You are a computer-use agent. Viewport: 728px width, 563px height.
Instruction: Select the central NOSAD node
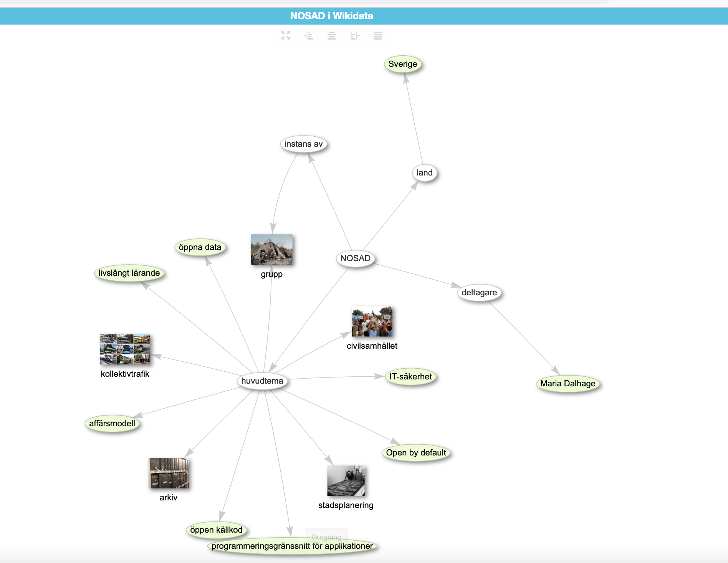(x=355, y=258)
